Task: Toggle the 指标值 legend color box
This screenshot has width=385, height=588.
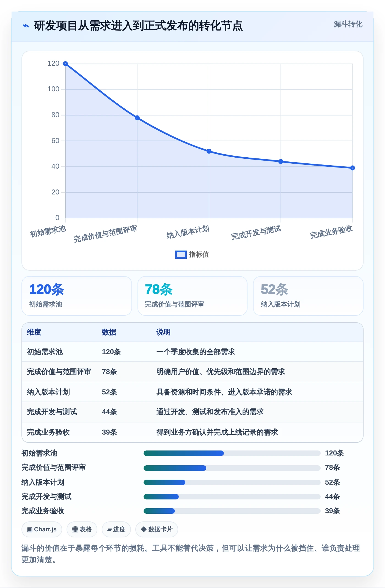Action: [x=181, y=255]
